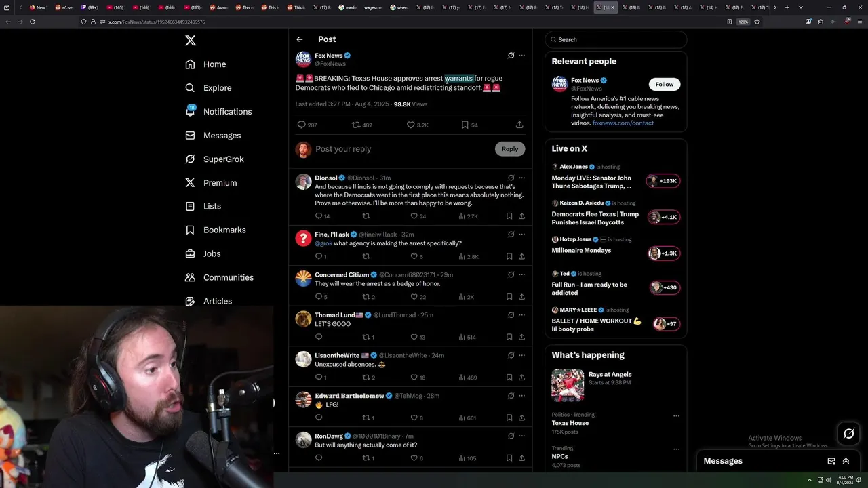Screen dimensions: 868x488
Task: Open more options on Thomad Lund reply
Action: [x=521, y=315]
